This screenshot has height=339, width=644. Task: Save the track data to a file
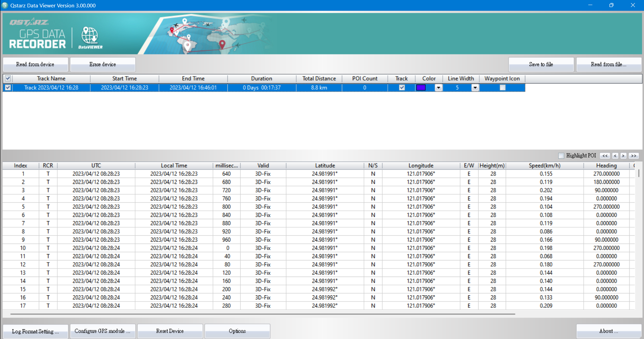pyautogui.click(x=541, y=64)
